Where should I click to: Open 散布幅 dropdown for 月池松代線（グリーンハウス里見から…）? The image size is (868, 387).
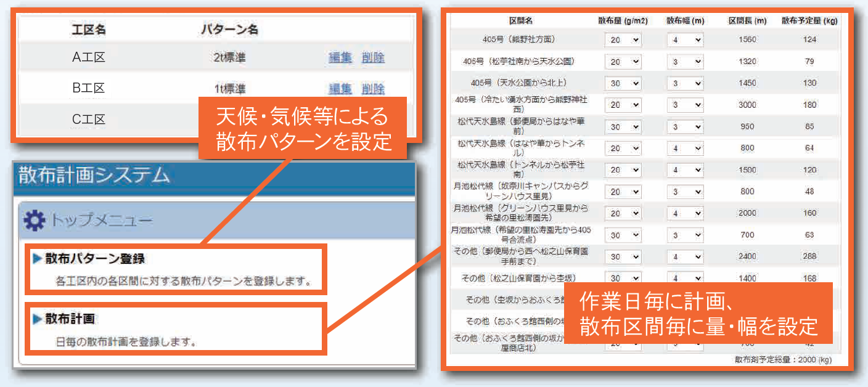coord(685,213)
